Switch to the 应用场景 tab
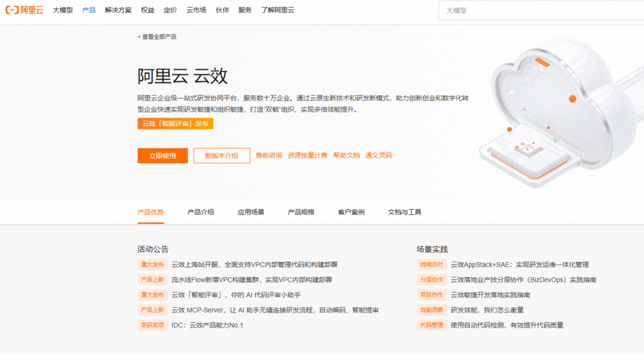The image size is (644, 354). coord(251,212)
